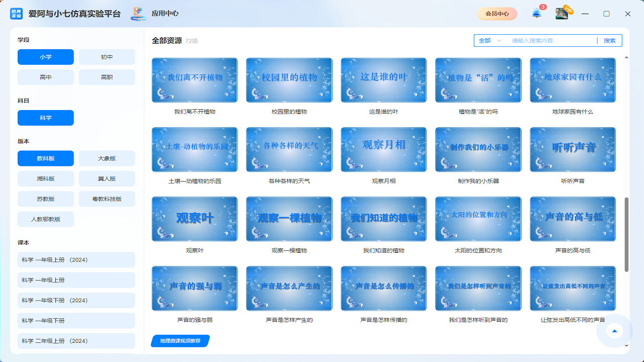
Task: Open the 观察月相 experiment thumbnail
Action: tap(383, 149)
